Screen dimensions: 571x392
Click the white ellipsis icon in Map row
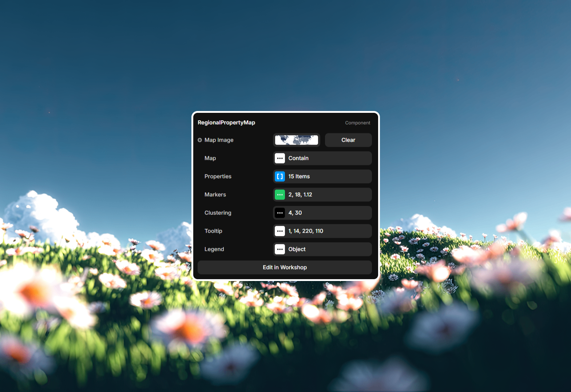point(279,158)
